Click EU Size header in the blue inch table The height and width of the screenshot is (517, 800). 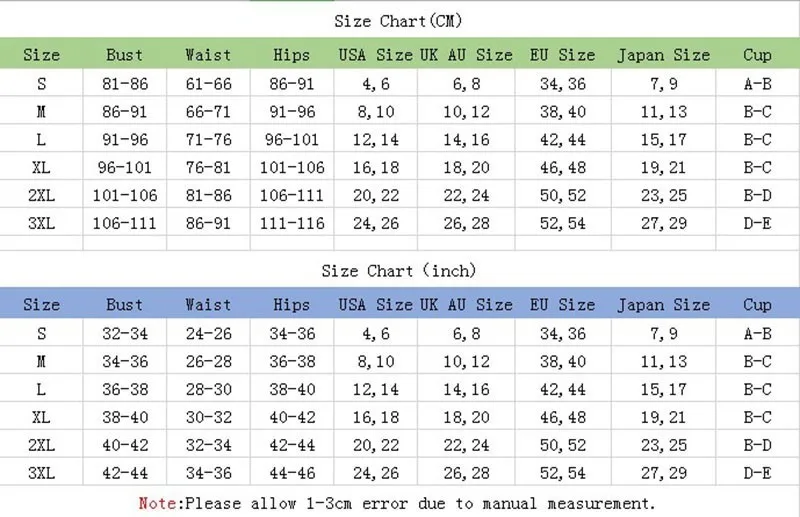563,305
